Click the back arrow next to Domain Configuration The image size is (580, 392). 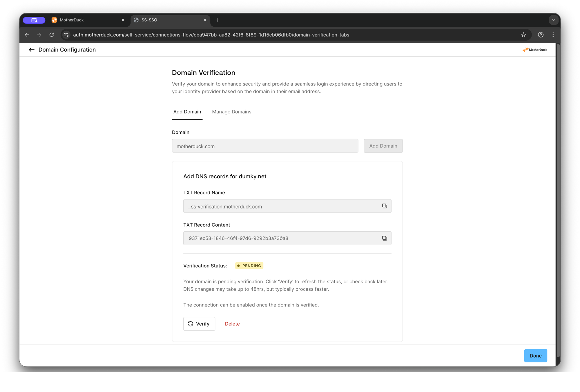pos(32,50)
